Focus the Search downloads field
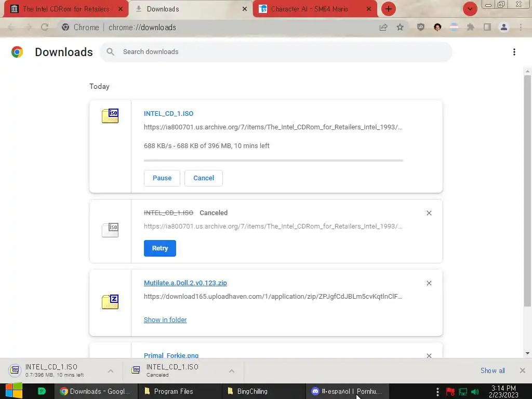The width and height of the screenshot is (532, 399). 276,52
